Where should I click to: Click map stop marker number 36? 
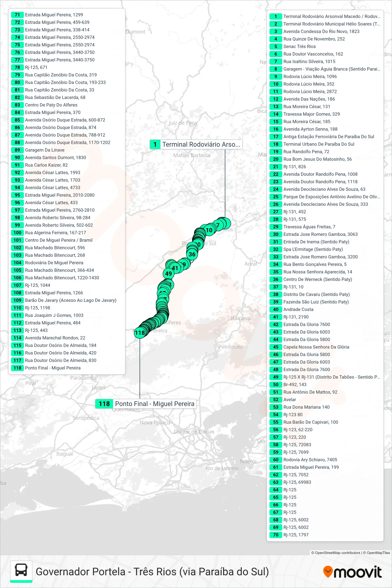192,254
